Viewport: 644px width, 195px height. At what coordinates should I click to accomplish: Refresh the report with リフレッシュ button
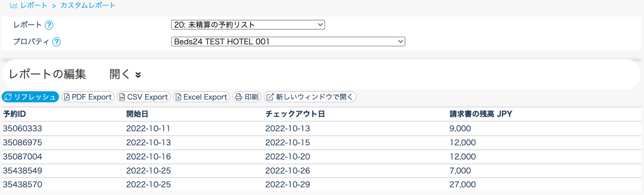30,97
